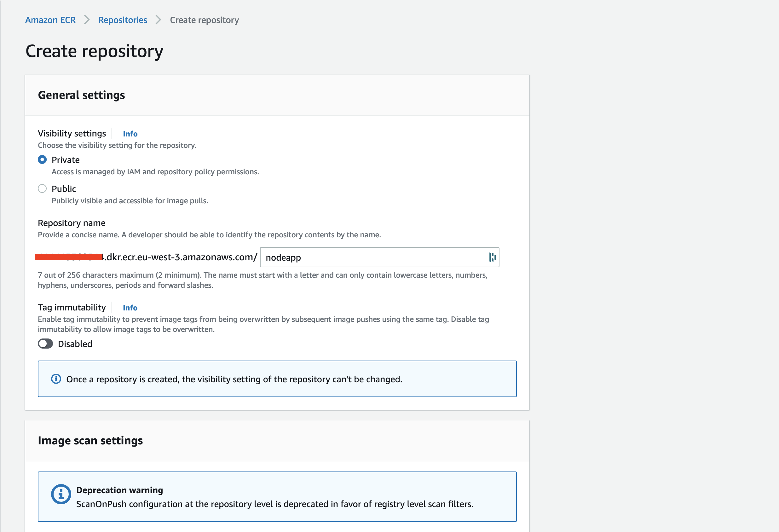Click the second breadcrumb chevron separator
The width and height of the screenshot is (779, 532).
coord(159,20)
